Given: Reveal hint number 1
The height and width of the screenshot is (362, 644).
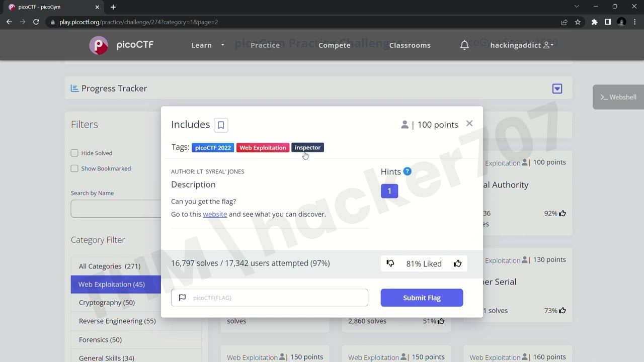Looking at the screenshot, I should click(389, 191).
